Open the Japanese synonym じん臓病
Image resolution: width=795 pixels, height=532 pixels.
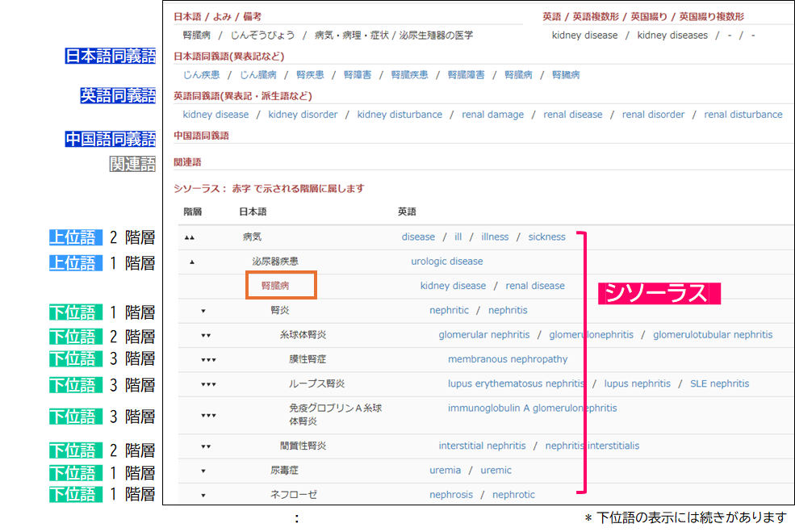258,75
